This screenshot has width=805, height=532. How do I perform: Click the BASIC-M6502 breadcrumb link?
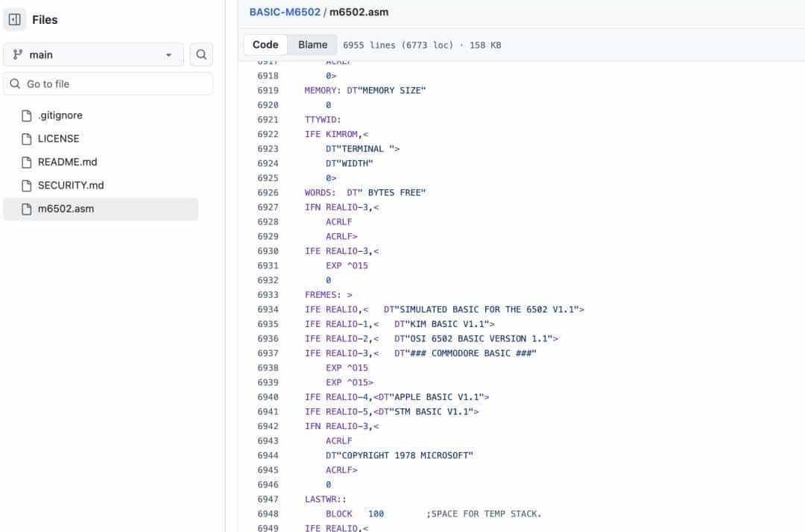pyautogui.click(x=285, y=12)
